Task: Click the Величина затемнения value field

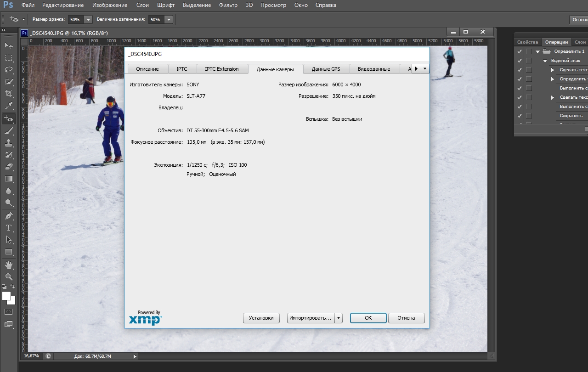Action: (156, 20)
